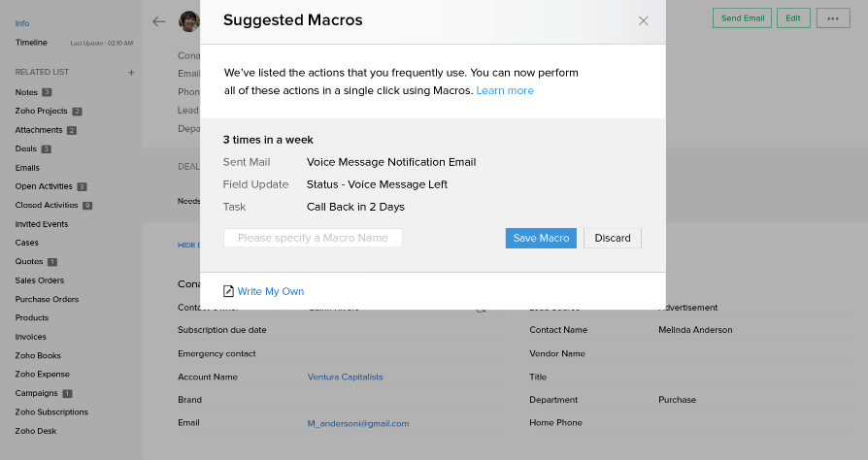Open Ventura Capitalists account link
Image resolution: width=868 pixels, height=460 pixels.
coord(345,377)
